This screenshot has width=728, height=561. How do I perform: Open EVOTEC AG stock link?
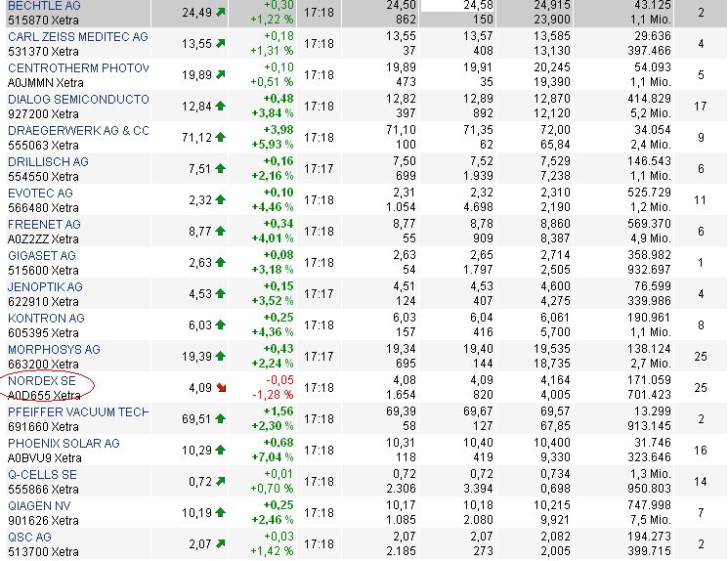40,194
